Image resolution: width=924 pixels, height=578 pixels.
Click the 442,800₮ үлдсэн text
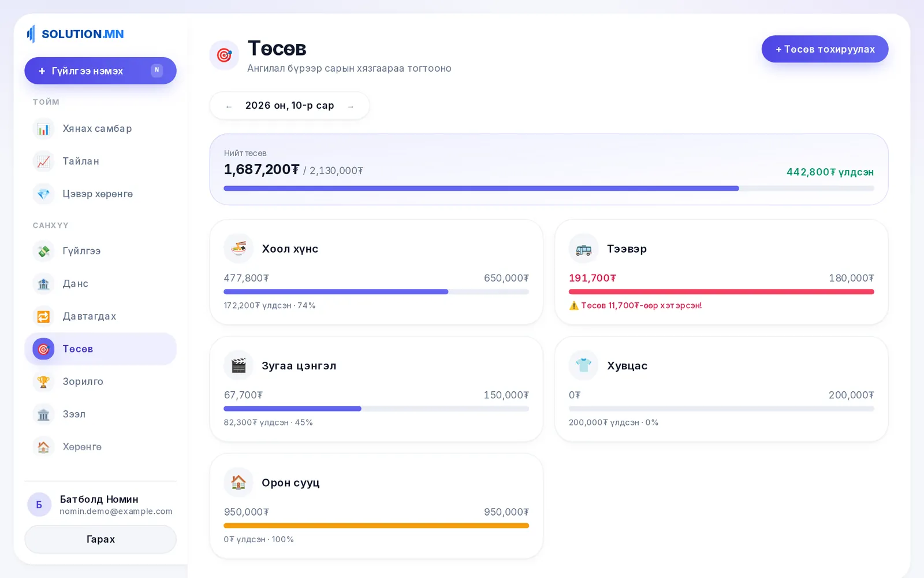coord(830,172)
